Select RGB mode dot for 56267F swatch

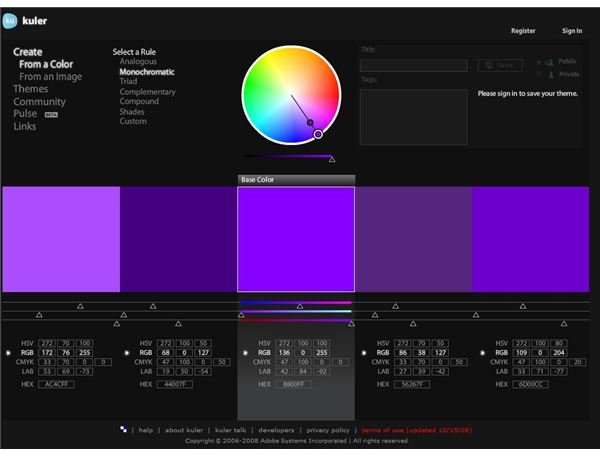(364, 353)
